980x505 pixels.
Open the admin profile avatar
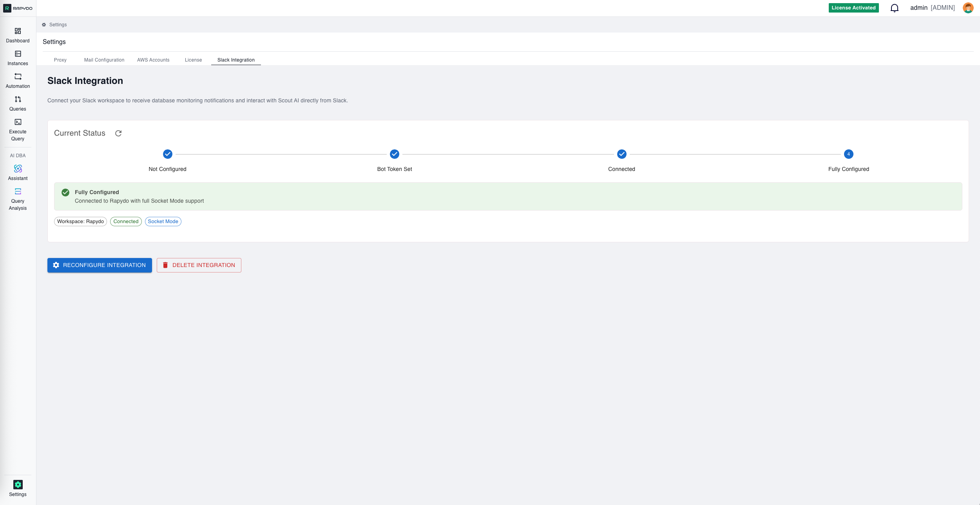pos(968,7)
